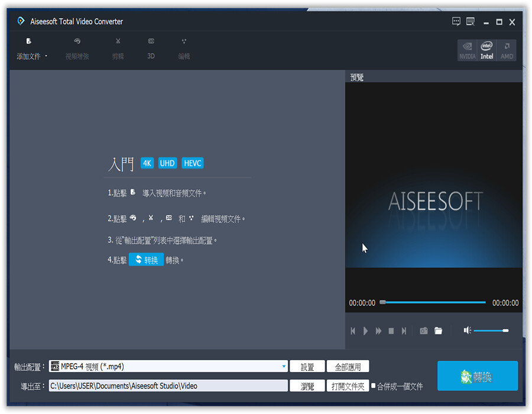Viewport: 532px width, 414px height.
Task: Play the preview video
Action: [365, 331]
